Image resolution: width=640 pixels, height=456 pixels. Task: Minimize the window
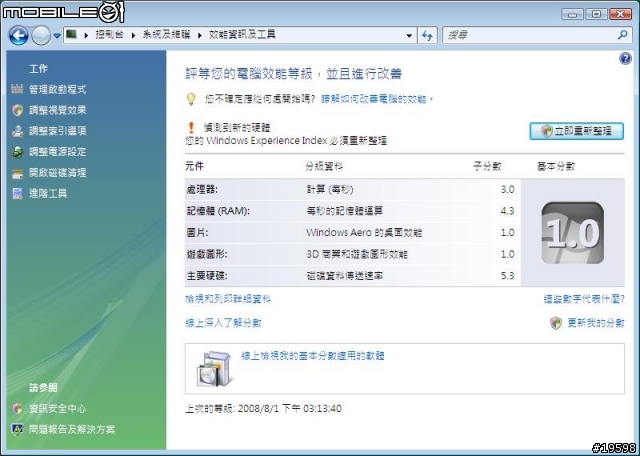572,14
